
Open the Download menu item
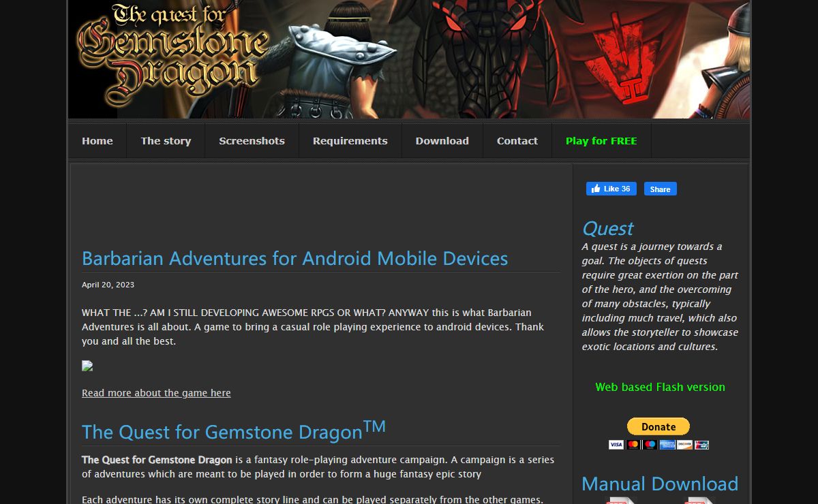coord(442,141)
